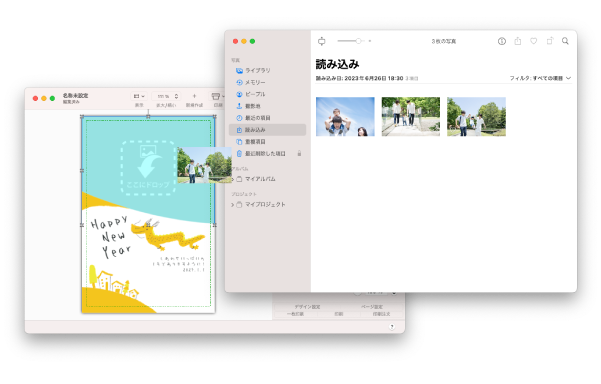Select the マイアルバム folder

260,179
